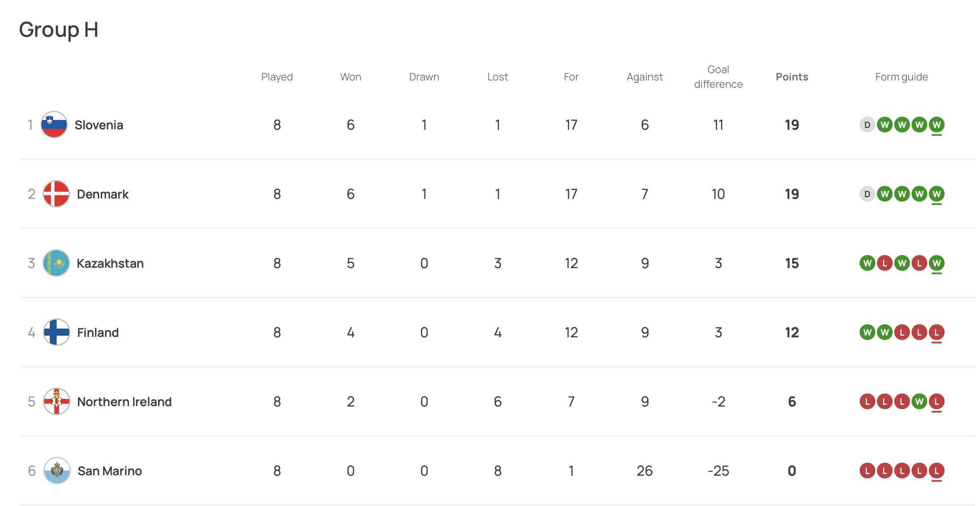Select Slovenia's underlined latest W form badge

(937, 125)
